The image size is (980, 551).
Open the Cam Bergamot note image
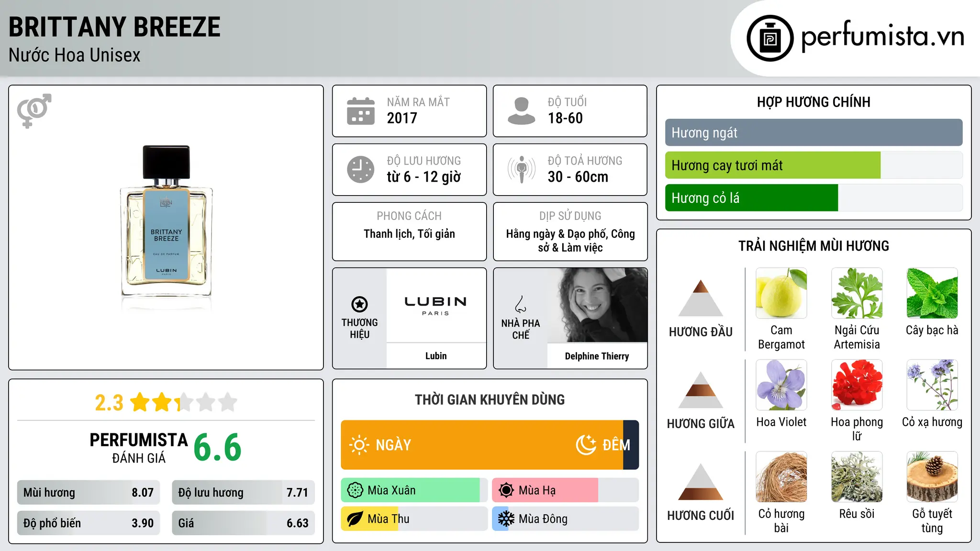point(781,293)
